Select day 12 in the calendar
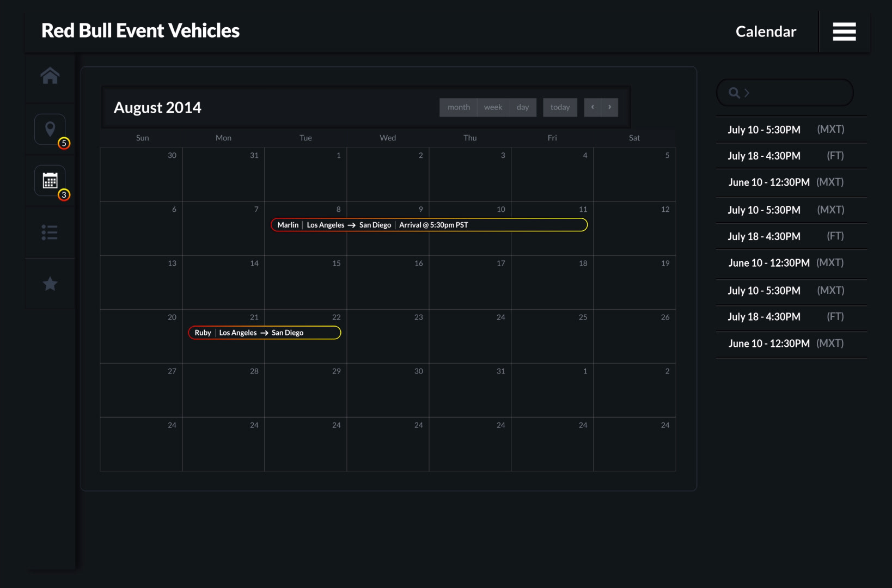 [x=634, y=229]
